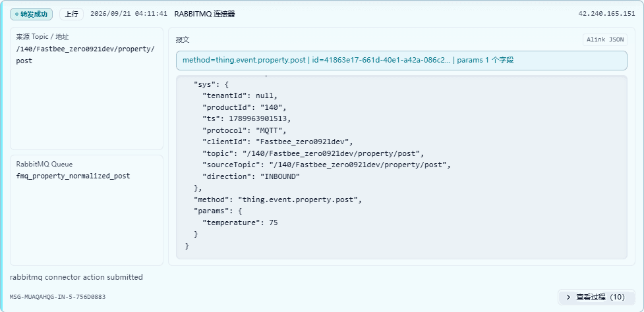Select the queue name fmq_property_normalized_post
Screen dimensions: 644x312
tap(73, 176)
